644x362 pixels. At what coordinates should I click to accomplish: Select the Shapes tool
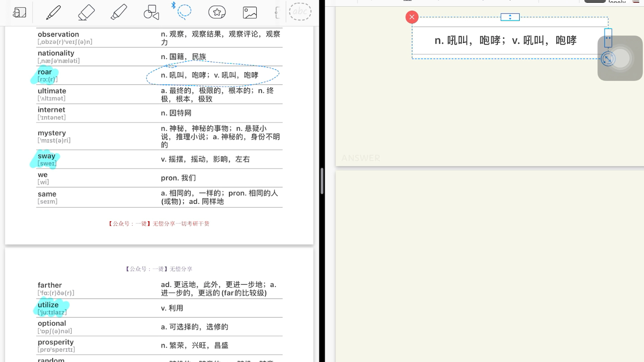[x=151, y=13]
